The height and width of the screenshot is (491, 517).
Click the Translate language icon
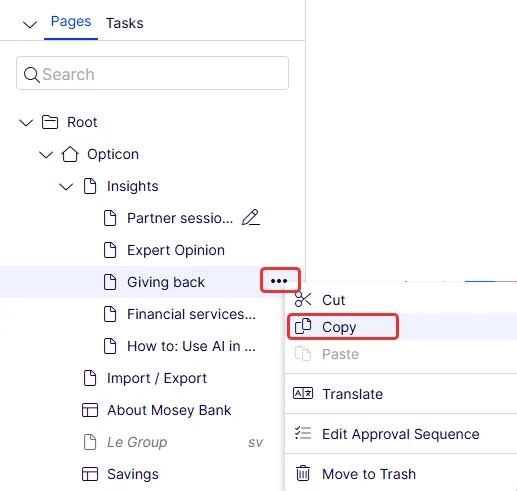(x=303, y=394)
